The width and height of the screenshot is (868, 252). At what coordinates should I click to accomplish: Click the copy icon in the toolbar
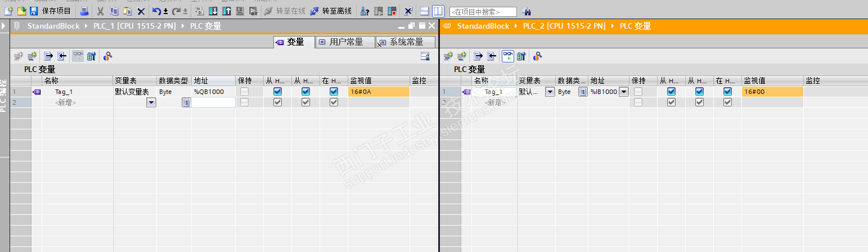coord(114,11)
